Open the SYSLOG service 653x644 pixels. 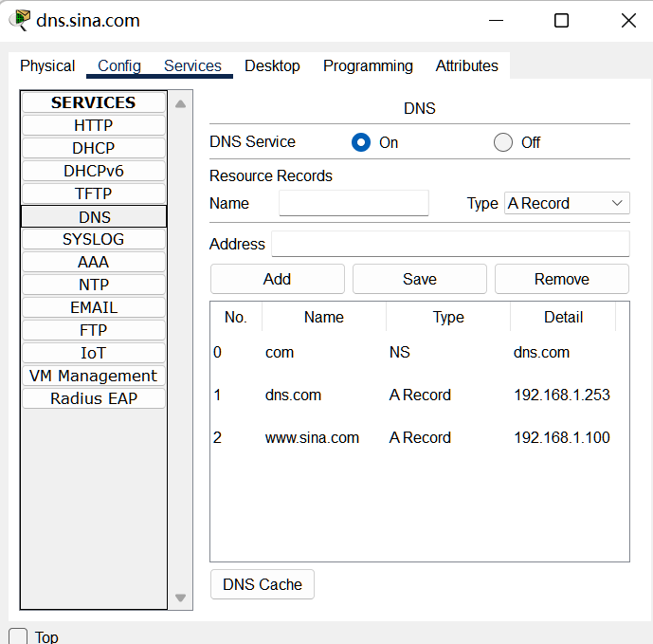pyautogui.click(x=94, y=239)
